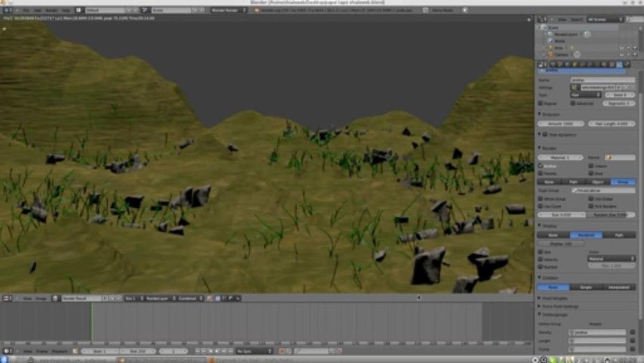
Task: Open the Image menu in image editor
Action: (41, 298)
